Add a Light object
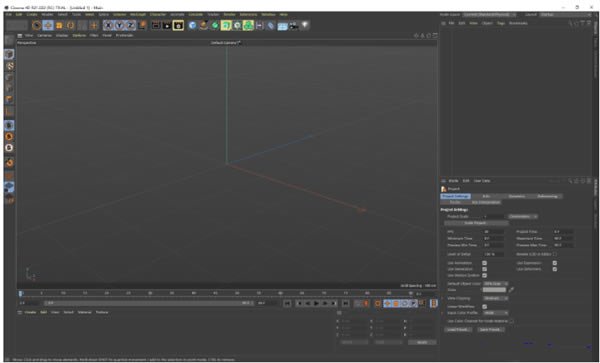This screenshot has width=600, height=363. (x=305, y=26)
